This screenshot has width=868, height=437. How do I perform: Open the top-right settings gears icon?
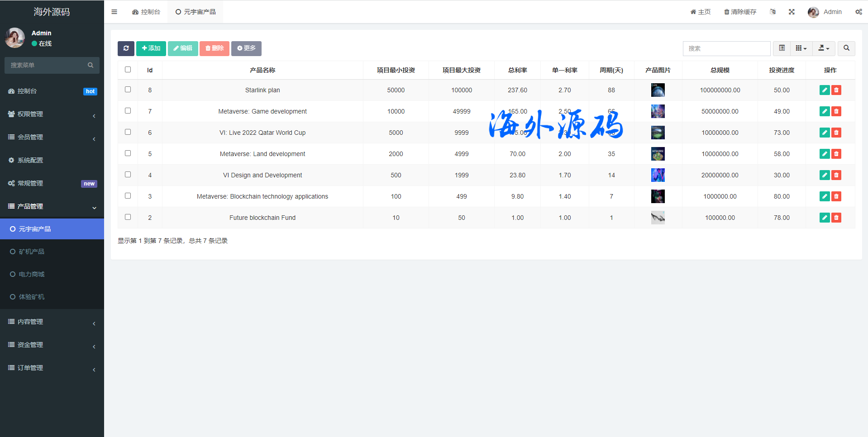[858, 12]
